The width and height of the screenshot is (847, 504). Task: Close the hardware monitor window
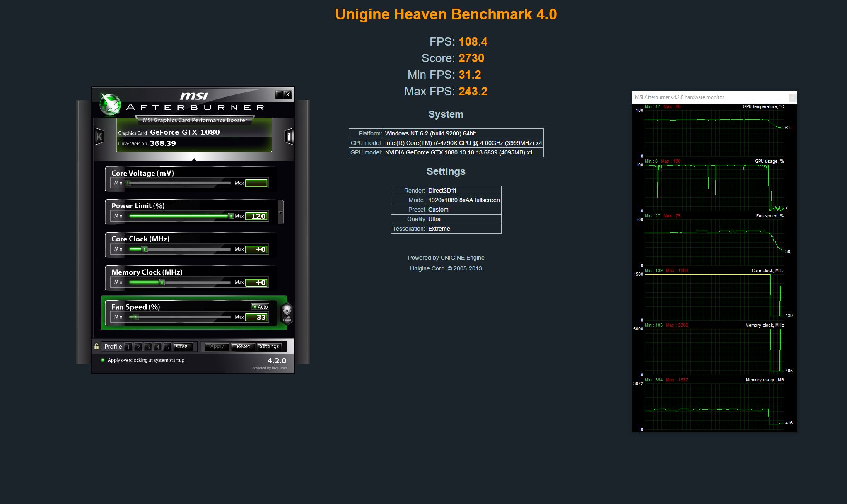(x=792, y=97)
